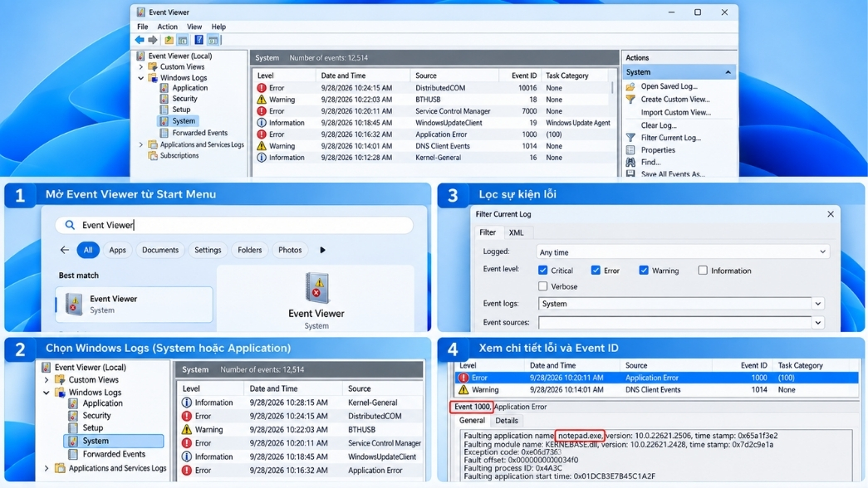This screenshot has height=488, width=868.
Task: Expand Custom Views in the step 2 tree
Action: pos(47,380)
